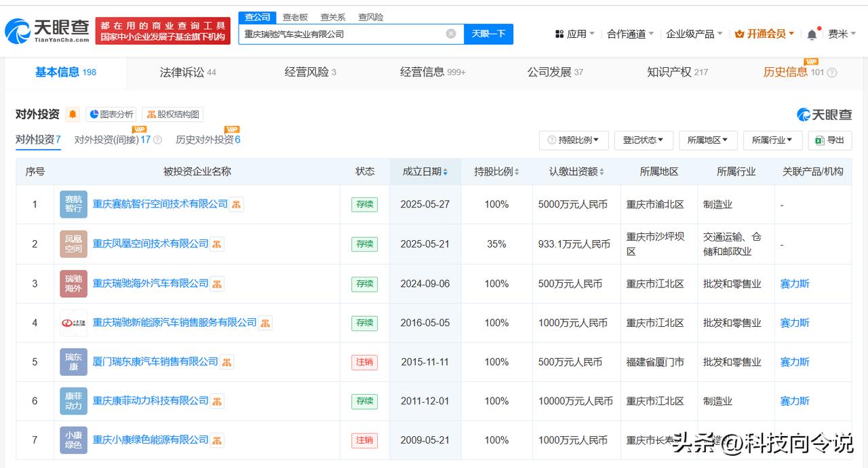Viewport: 868px width, 468px height.
Task: Sort table by 成立日期 column
Action: coord(425,172)
